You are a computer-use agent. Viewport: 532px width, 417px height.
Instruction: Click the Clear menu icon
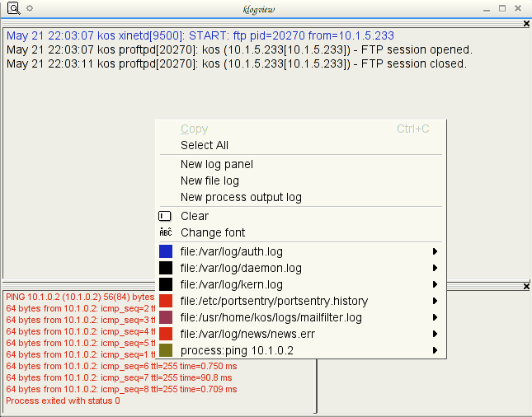165,216
